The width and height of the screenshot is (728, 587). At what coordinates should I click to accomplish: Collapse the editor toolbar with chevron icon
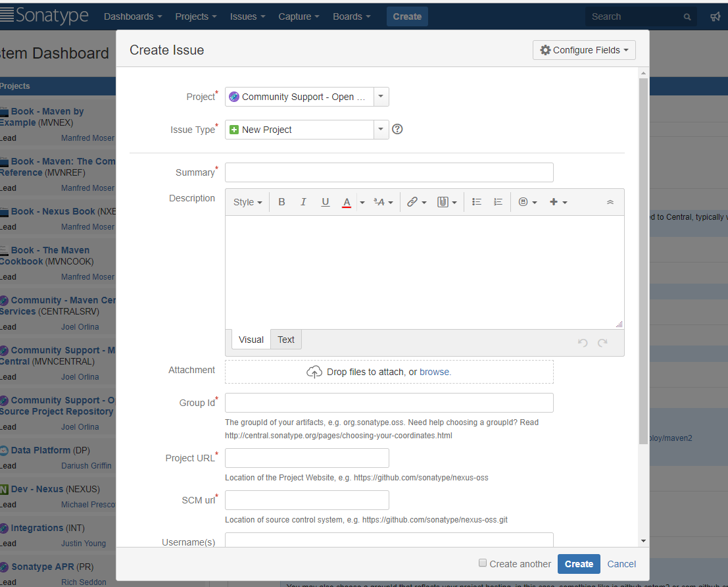610,202
